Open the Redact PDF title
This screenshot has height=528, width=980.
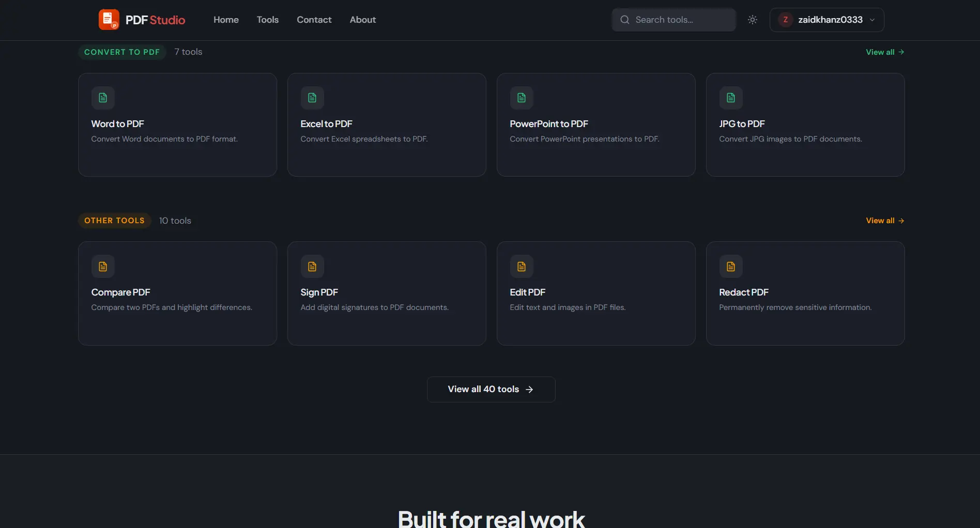(743, 292)
